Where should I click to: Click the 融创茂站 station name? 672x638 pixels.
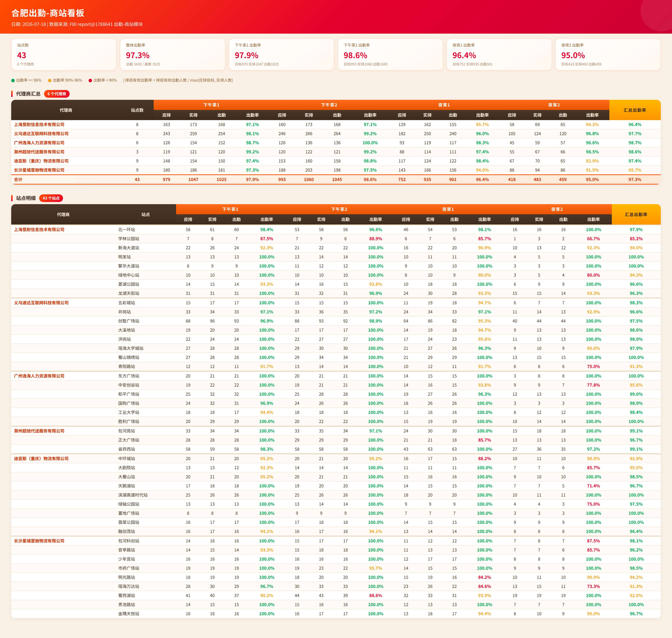pos(127,532)
